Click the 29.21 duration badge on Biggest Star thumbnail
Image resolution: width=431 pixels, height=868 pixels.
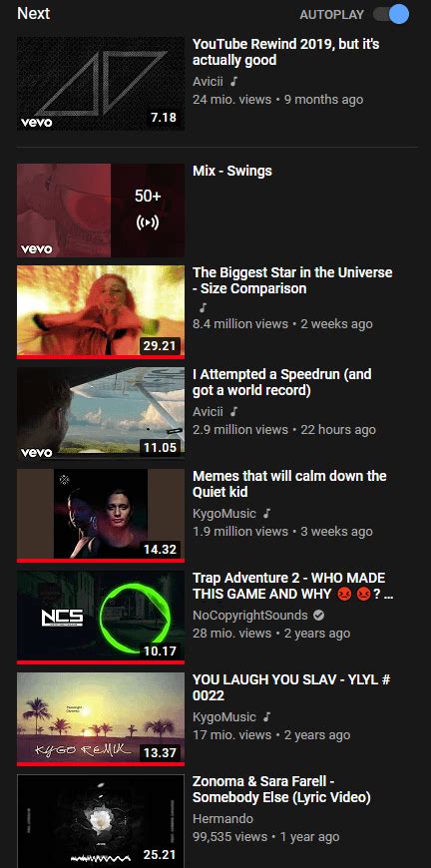click(x=160, y=346)
